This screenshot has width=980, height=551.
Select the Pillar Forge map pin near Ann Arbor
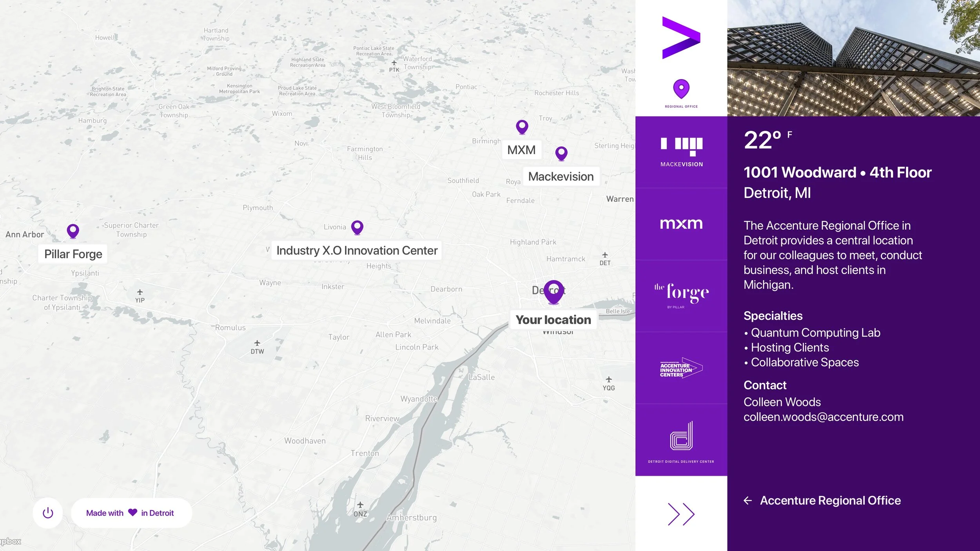click(x=73, y=231)
